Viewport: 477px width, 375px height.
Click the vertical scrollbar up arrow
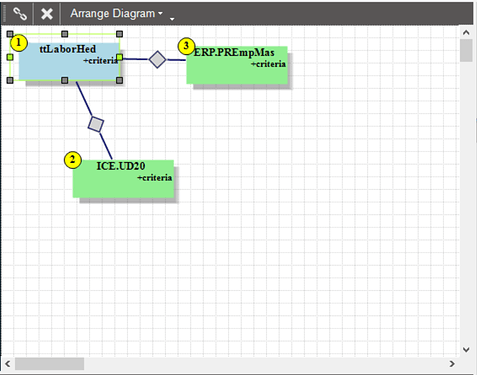466,32
